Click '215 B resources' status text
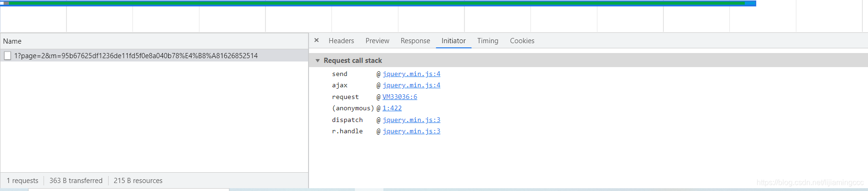 point(138,181)
